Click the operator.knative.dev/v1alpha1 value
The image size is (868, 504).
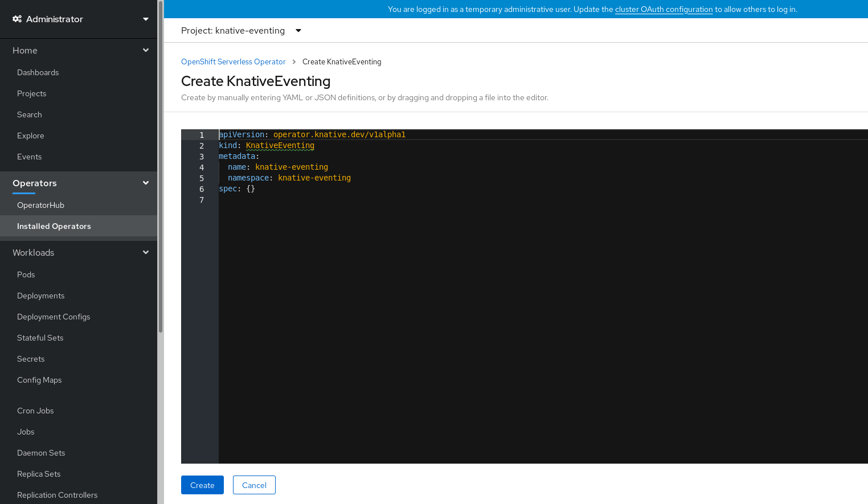[x=339, y=134]
